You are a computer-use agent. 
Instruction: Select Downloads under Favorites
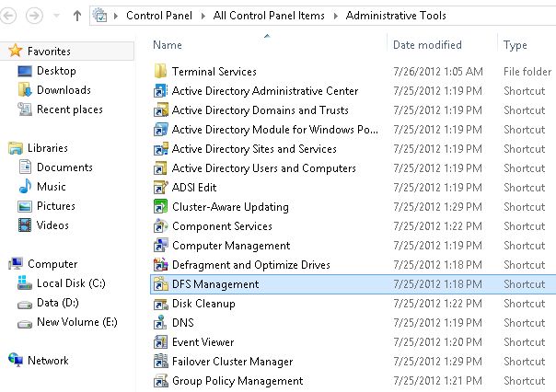(x=63, y=90)
